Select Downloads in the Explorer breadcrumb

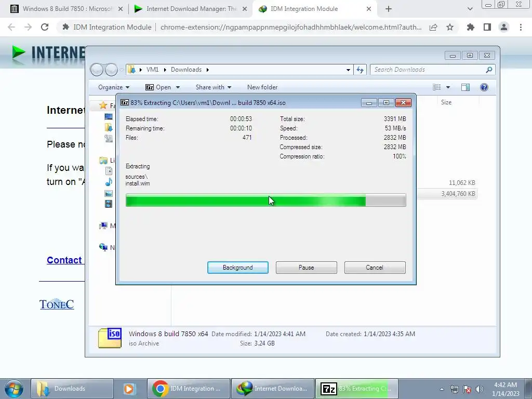point(187,70)
